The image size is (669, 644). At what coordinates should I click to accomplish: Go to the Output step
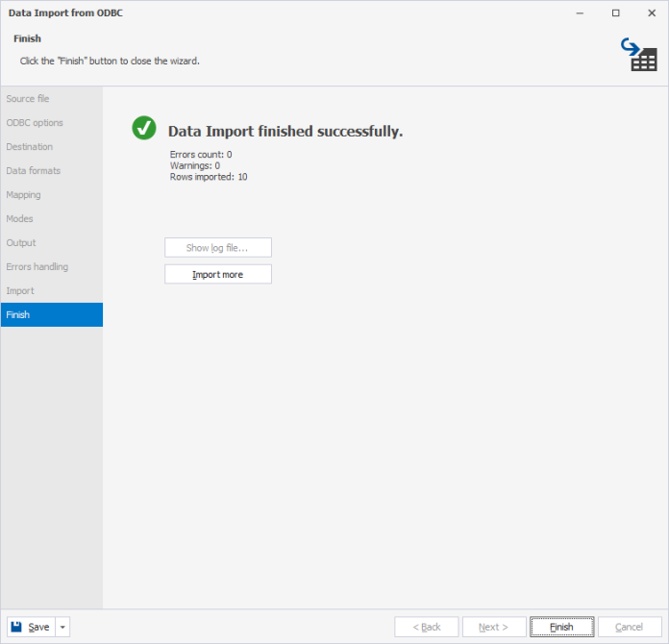click(21, 243)
